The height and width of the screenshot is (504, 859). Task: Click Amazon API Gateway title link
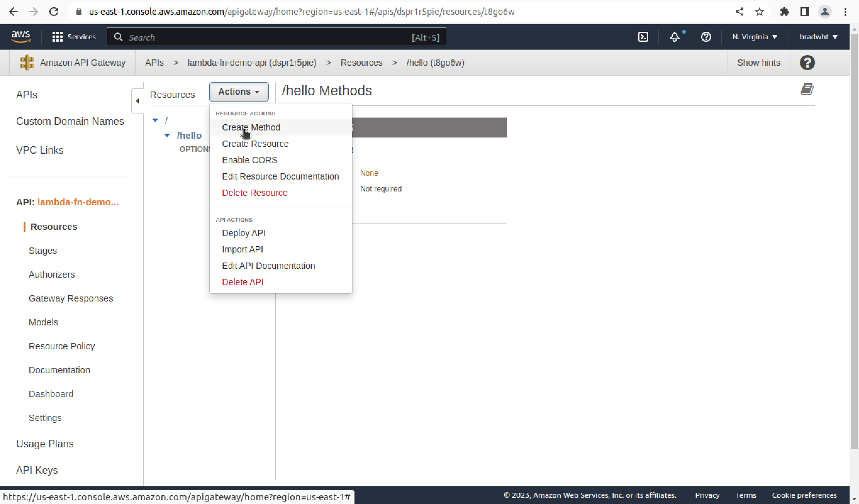point(83,63)
